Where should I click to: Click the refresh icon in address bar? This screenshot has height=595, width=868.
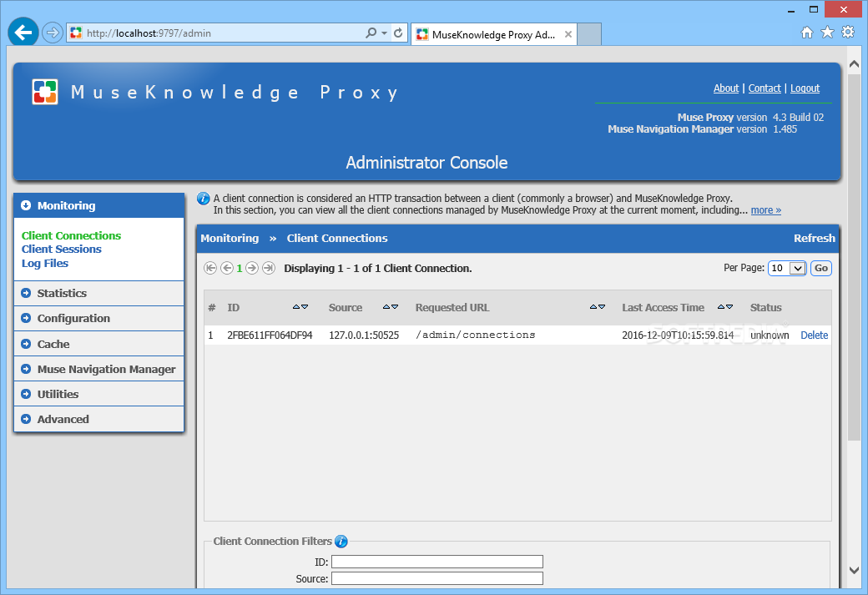coord(398,33)
